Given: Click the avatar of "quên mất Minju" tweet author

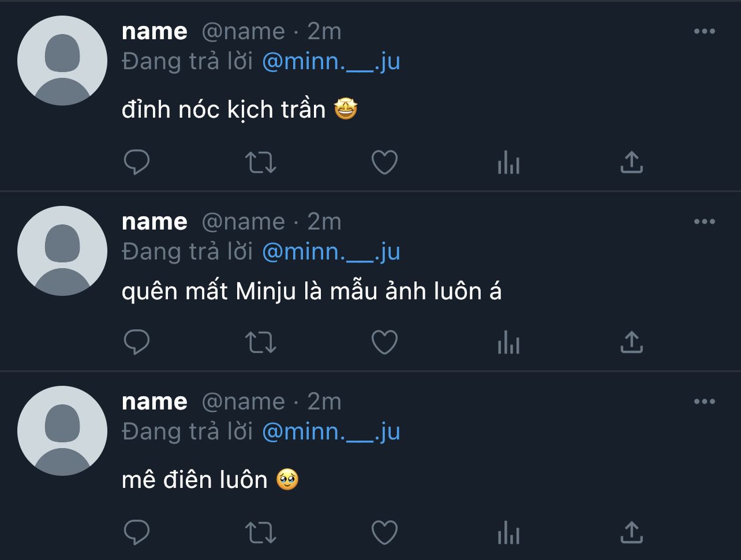Looking at the screenshot, I should pos(62,251).
